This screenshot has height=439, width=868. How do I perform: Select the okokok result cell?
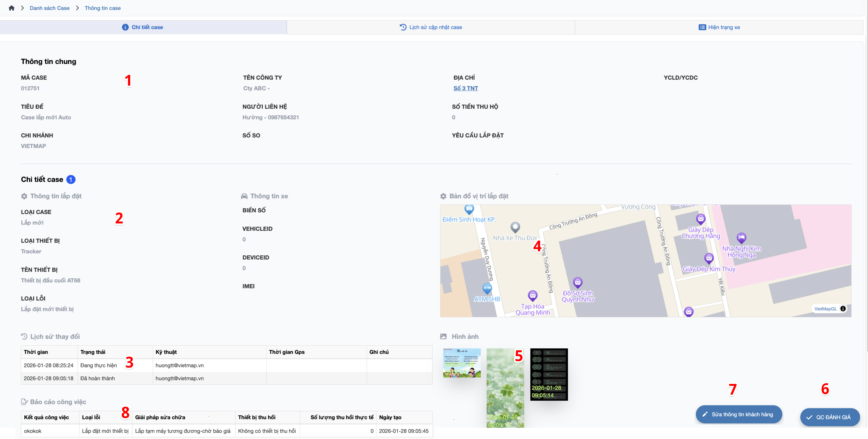pyautogui.click(x=50, y=431)
